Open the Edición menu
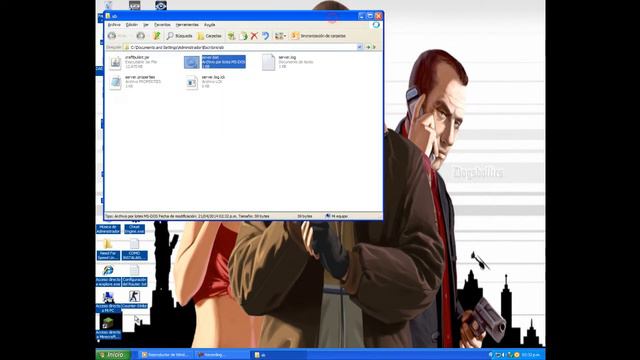Viewport: 640px width, 360px height. 131,25
